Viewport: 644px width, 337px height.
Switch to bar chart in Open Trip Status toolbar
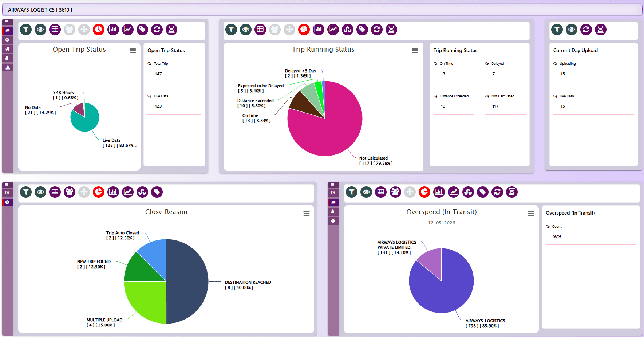113,30
